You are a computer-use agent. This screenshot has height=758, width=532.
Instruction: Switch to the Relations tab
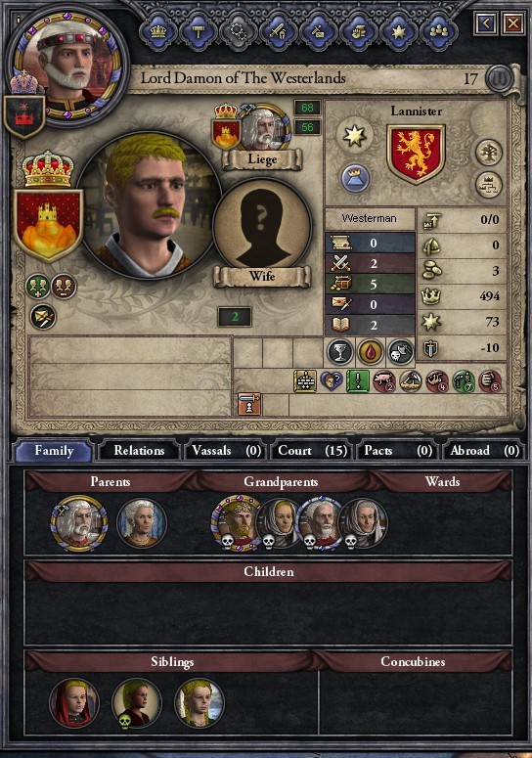[139, 451]
